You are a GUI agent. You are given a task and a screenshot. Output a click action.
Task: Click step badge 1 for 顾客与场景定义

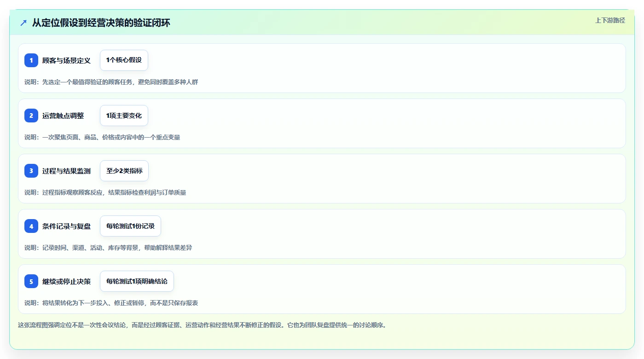(x=31, y=60)
